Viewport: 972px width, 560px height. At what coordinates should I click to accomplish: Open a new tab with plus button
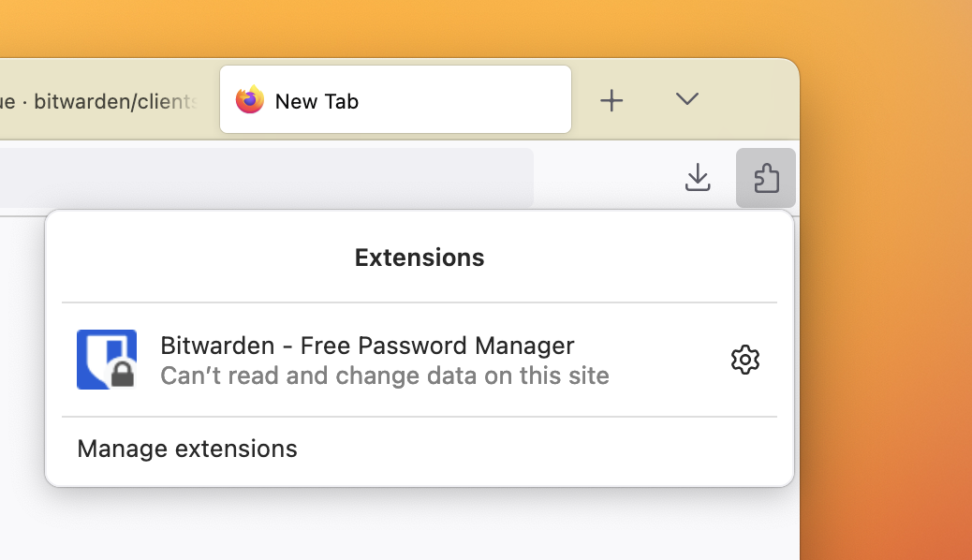611,100
